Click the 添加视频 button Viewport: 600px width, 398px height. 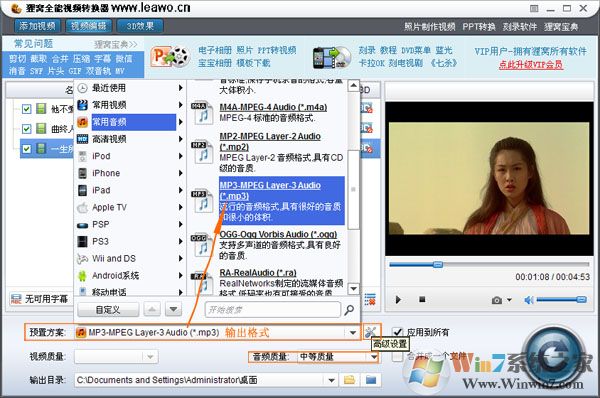click(37, 26)
